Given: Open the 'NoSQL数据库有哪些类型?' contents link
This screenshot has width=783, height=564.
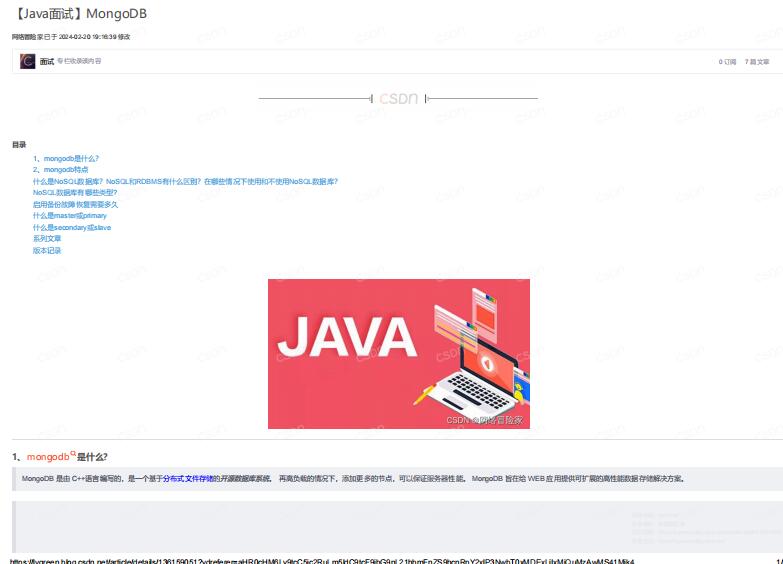Looking at the screenshot, I should point(75,192).
